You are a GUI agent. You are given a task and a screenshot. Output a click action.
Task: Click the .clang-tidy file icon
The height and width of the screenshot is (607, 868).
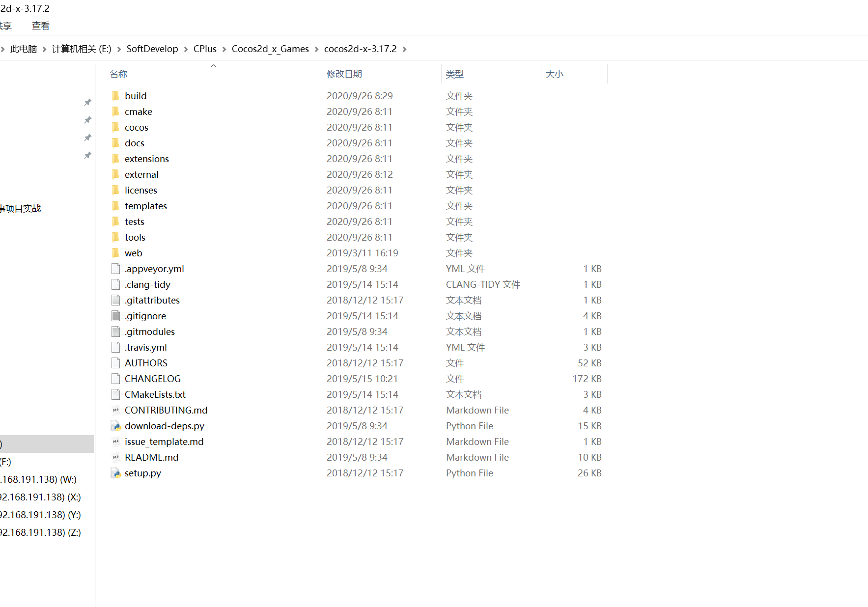tap(115, 284)
